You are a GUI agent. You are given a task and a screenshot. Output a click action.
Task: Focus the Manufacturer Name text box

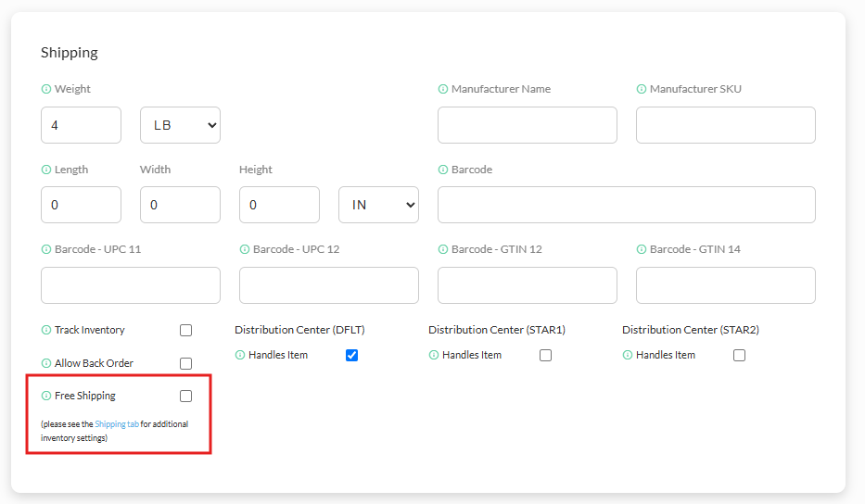coord(528,125)
